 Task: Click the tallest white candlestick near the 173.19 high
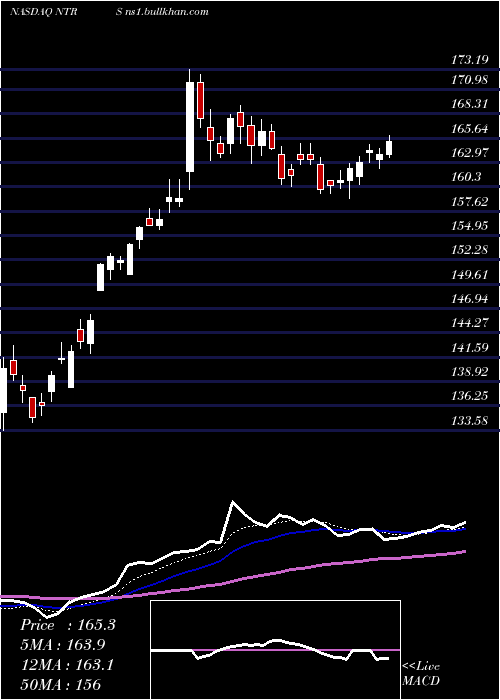point(190,129)
